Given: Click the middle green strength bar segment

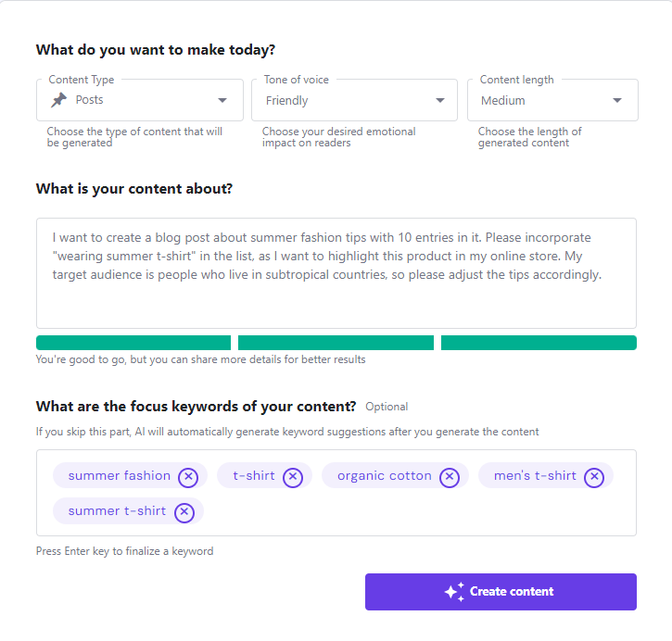Looking at the screenshot, I should click(336, 343).
